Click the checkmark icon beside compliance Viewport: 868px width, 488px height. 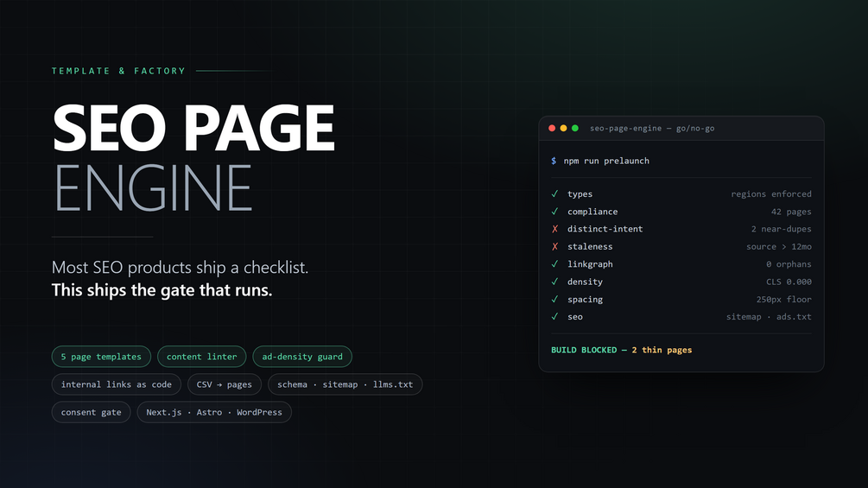(554, 212)
